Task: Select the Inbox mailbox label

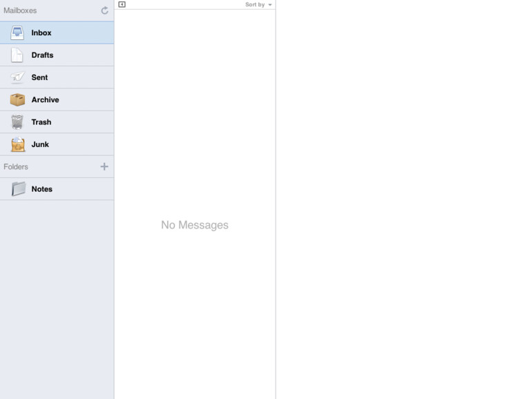Action: pyautogui.click(x=41, y=33)
